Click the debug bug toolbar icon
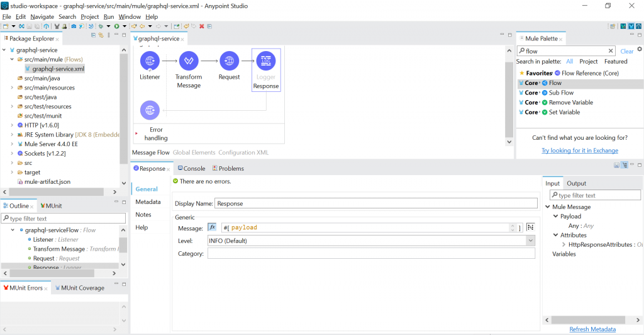This screenshot has height=335, width=644. click(101, 26)
